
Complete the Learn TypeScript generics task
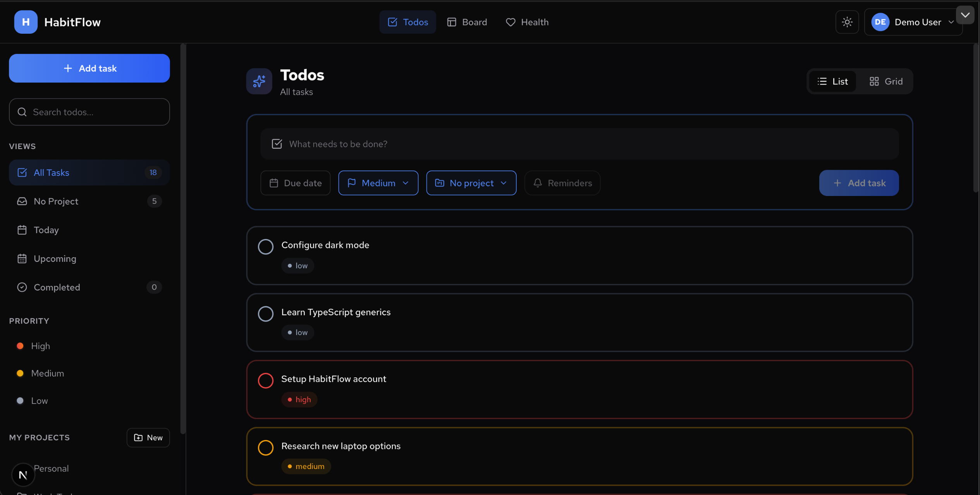coord(266,314)
